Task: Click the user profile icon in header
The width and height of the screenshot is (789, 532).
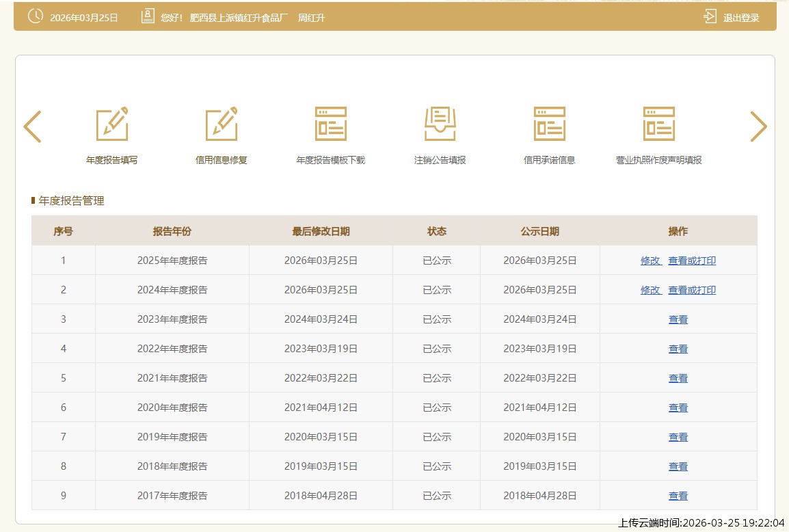Action: pos(148,17)
